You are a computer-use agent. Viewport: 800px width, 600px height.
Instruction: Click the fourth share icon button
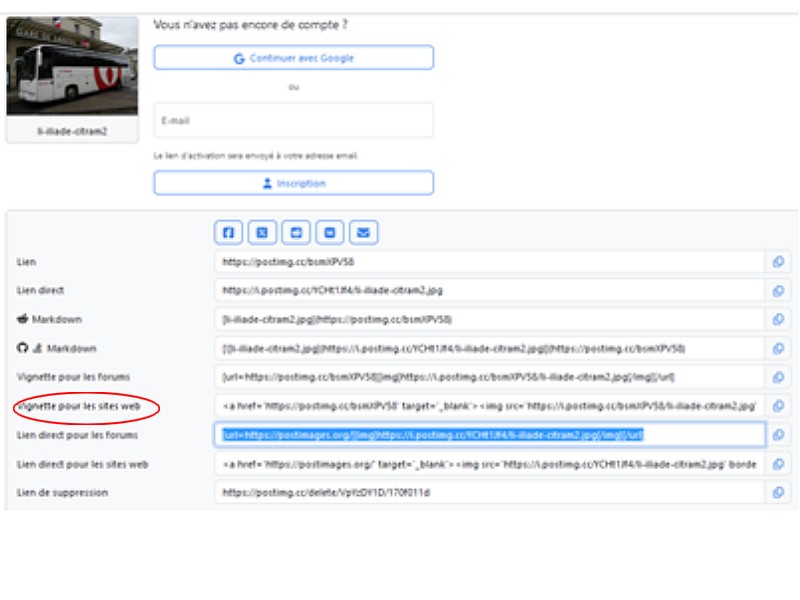coord(330,233)
